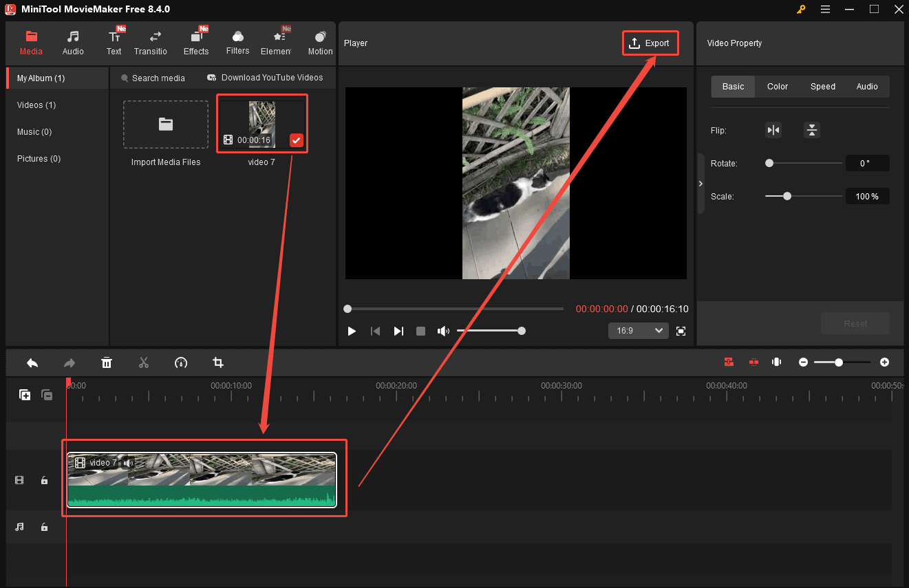Open the Transition panel

[x=151, y=41]
